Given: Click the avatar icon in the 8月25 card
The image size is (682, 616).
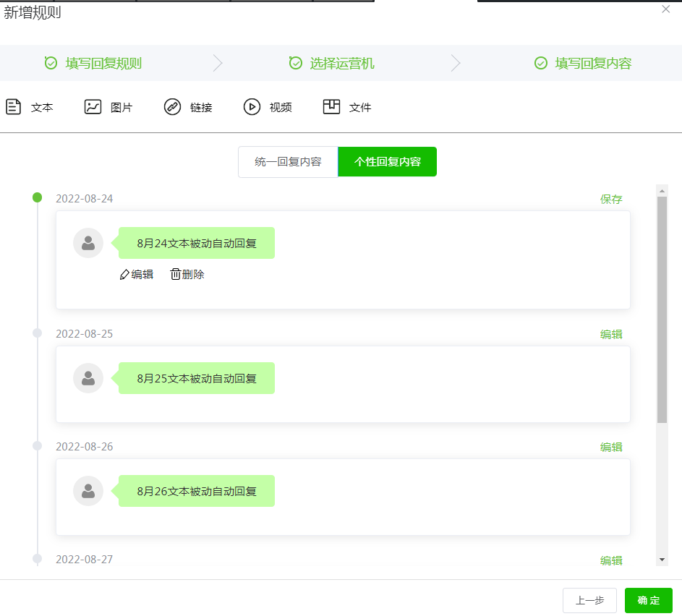Looking at the screenshot, I should [88, 378].
